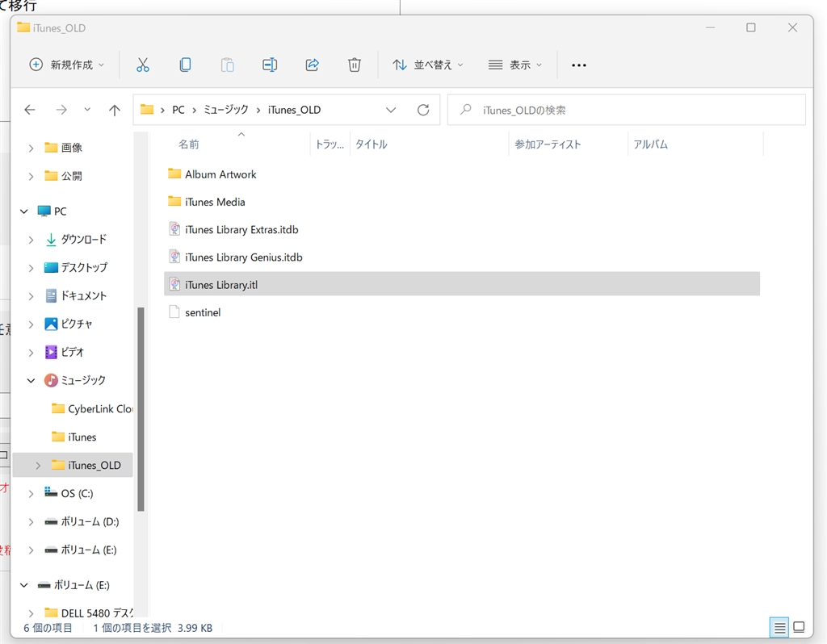Click the Delete trash can icon
Viewport: 827px width, 644px height.
click(355, 65)
